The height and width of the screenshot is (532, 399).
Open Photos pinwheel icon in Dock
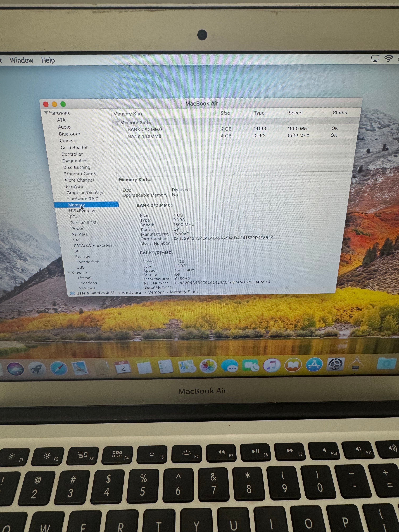click(x=208, y=366)
